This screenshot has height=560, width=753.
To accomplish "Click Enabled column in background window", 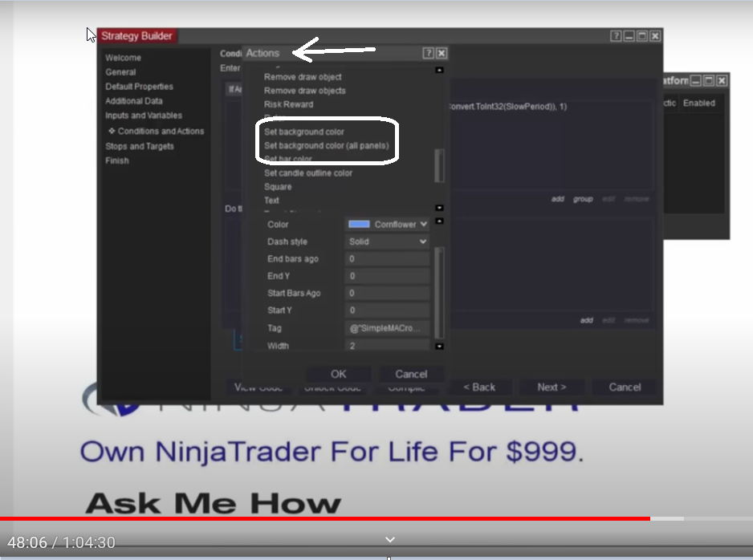I will pos(698,103).
